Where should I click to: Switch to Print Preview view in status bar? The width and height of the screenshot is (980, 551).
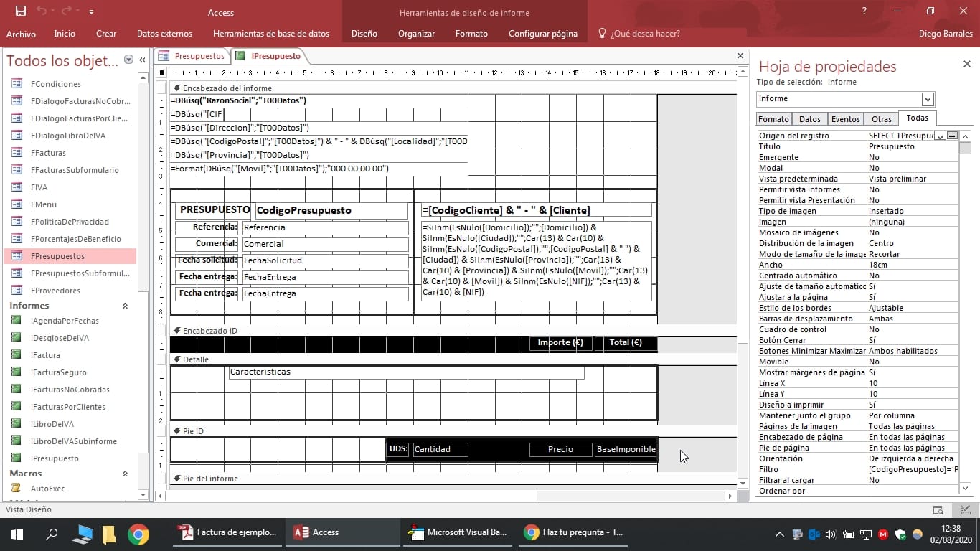pos(938,509)
